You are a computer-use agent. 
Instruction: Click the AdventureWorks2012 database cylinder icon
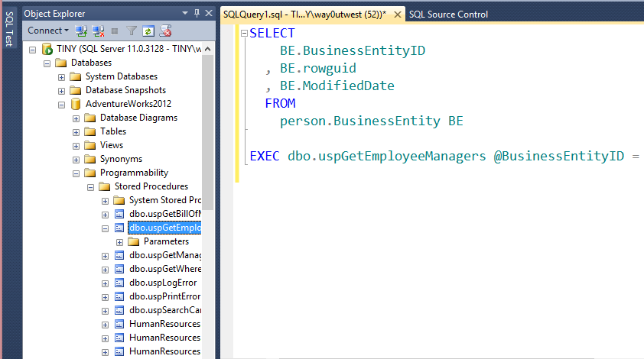click(x=76, y=104)
